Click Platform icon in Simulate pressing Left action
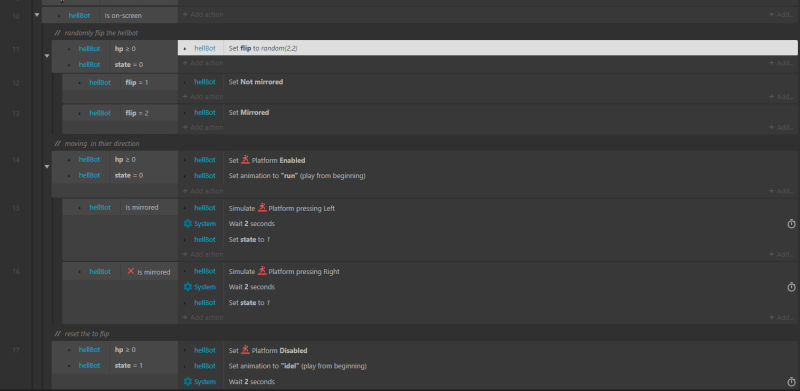The image size is (800, 391). (262, 208)
